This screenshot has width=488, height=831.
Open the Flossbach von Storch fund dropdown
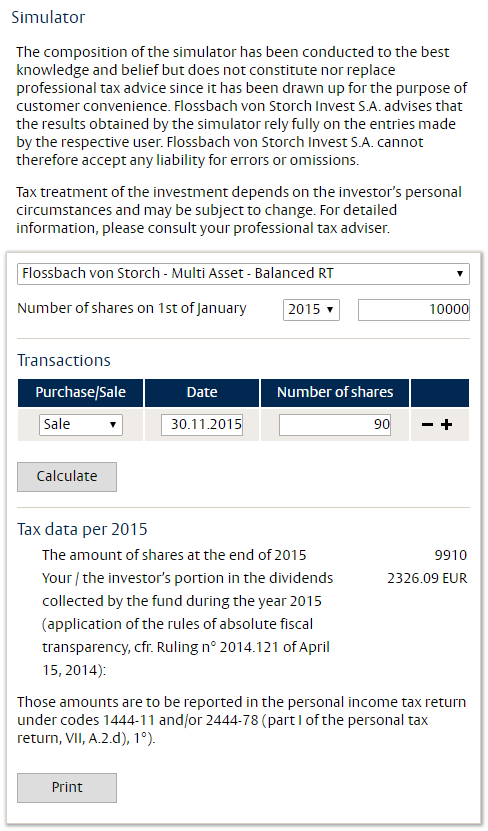click(243, 273)
